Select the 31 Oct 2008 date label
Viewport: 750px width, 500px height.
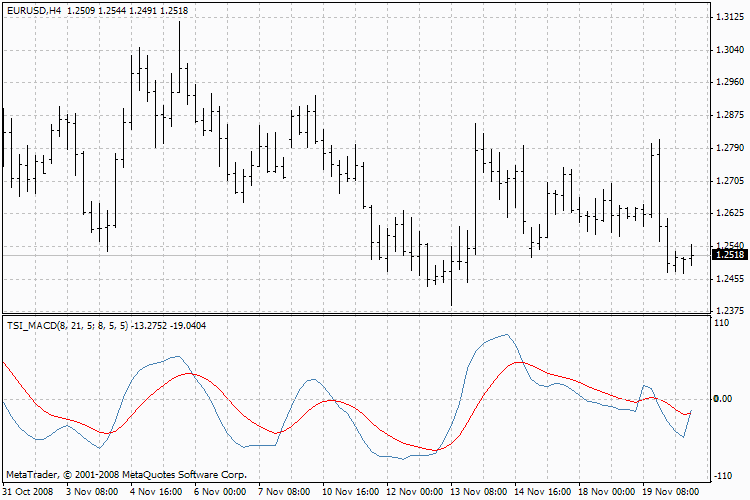click(x=28, y=491)
